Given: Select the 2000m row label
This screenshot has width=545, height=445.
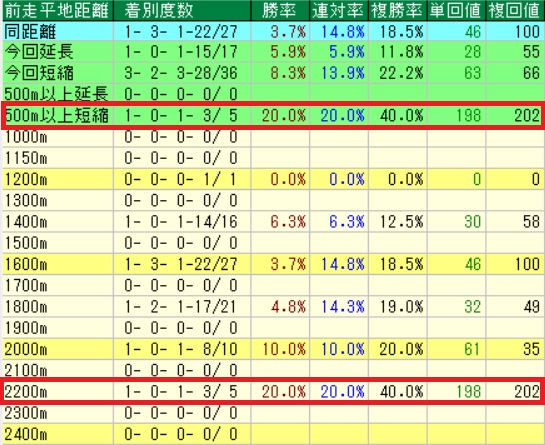Looking at the screenshot, I should [26, 349].
